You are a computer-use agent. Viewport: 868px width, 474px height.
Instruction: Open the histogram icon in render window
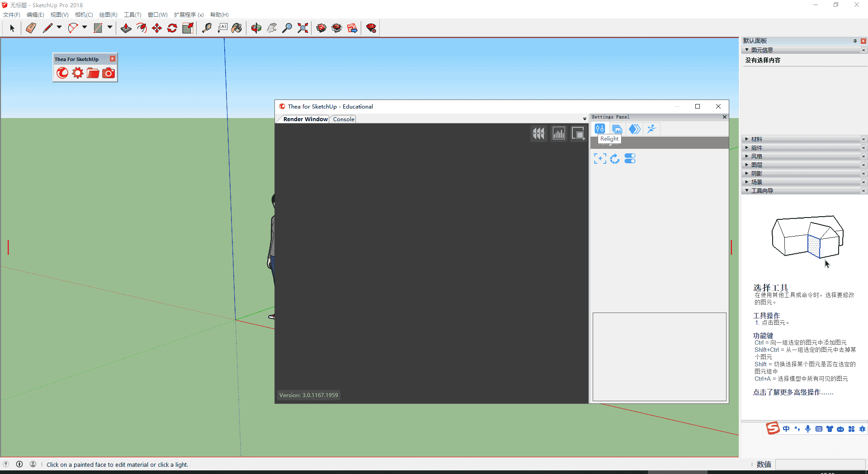coord(558,133)
